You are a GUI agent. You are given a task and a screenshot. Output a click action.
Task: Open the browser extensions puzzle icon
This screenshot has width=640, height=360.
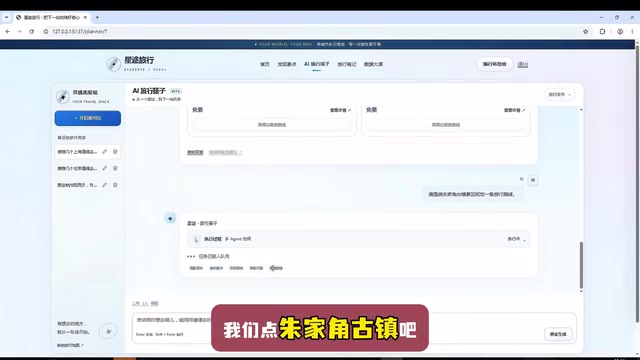point(602,31)
